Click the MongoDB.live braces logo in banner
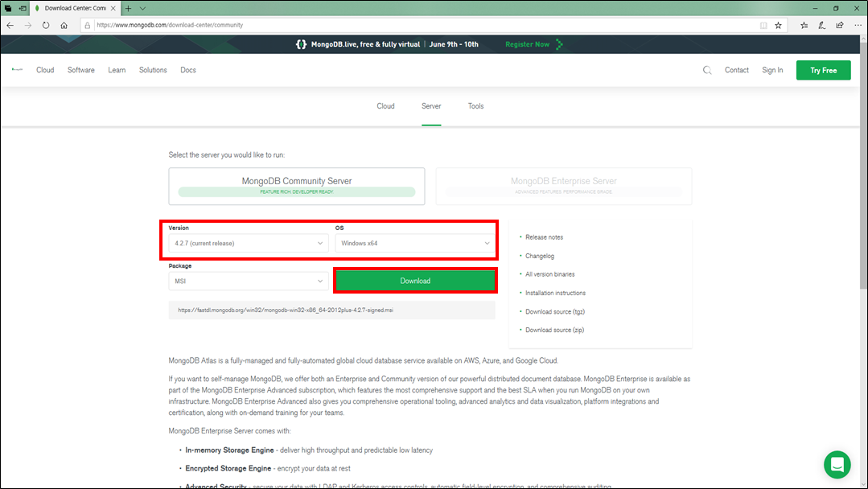Screen dimensions: 868x489 pos(301,44)
